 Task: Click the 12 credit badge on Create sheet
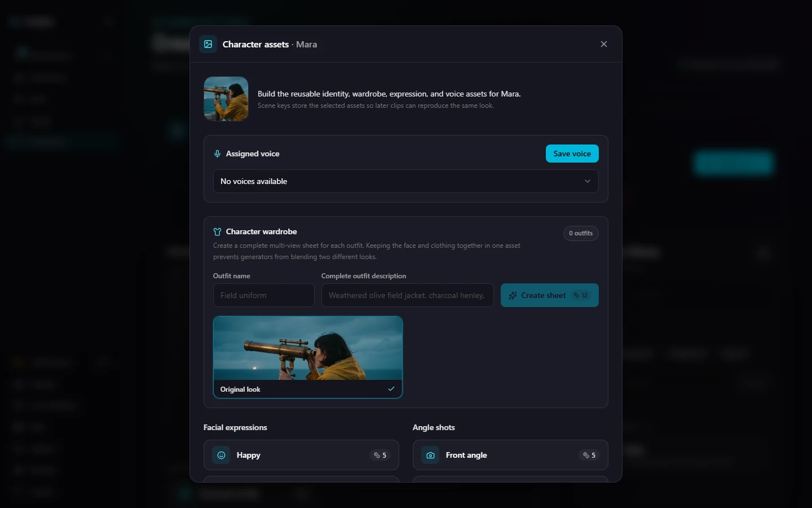581,295
